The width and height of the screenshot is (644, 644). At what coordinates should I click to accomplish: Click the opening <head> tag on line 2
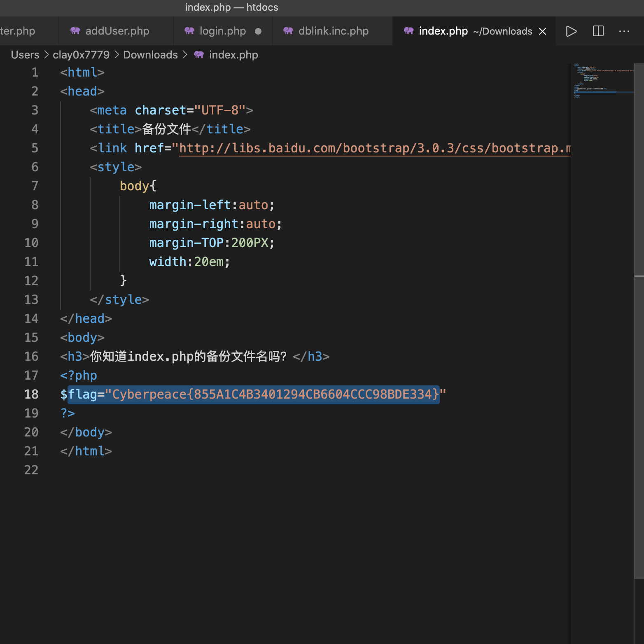tap(82, 91)
